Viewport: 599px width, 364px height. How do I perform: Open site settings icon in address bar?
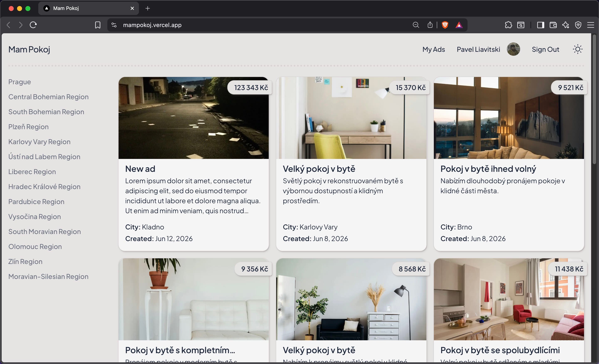[114, 25]
